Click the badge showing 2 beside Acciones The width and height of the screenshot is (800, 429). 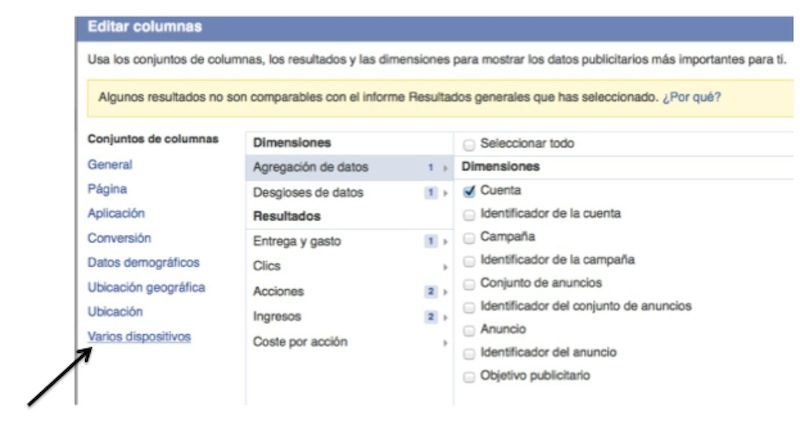click(431, 291)
